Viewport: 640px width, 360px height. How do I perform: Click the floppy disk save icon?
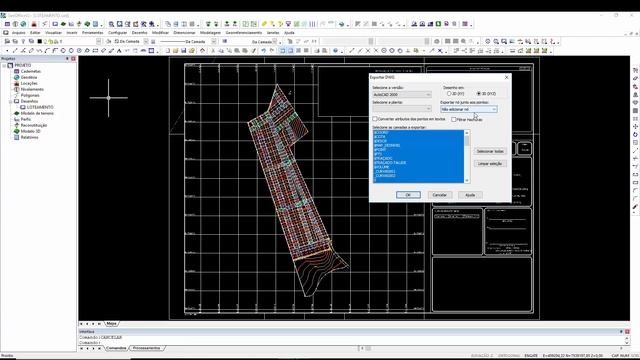(x=184, y=51)
